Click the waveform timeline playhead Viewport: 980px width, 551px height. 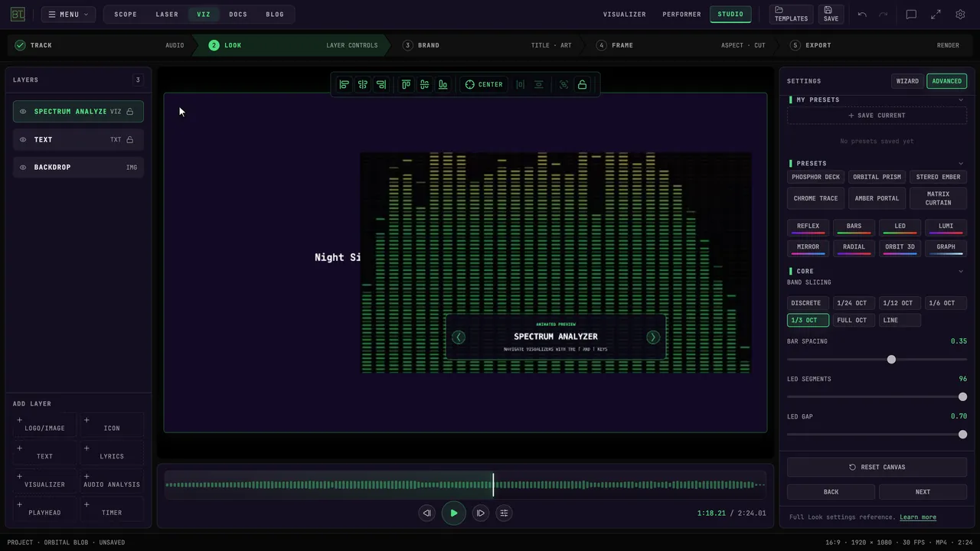pos(493,484)
